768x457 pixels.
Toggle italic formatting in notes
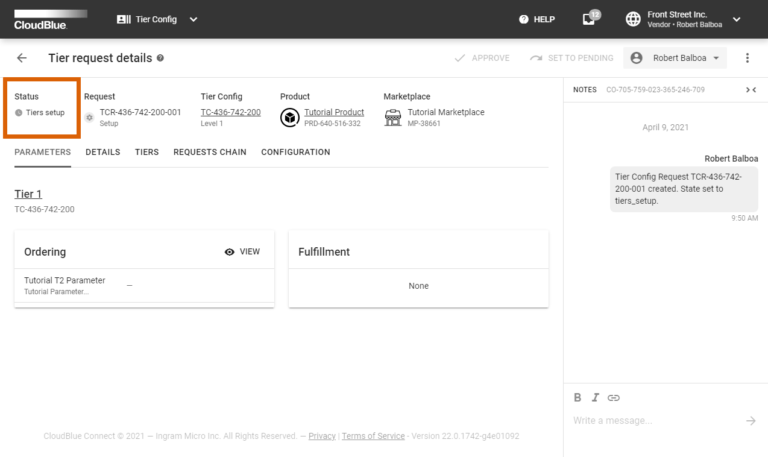pos(595,398)
